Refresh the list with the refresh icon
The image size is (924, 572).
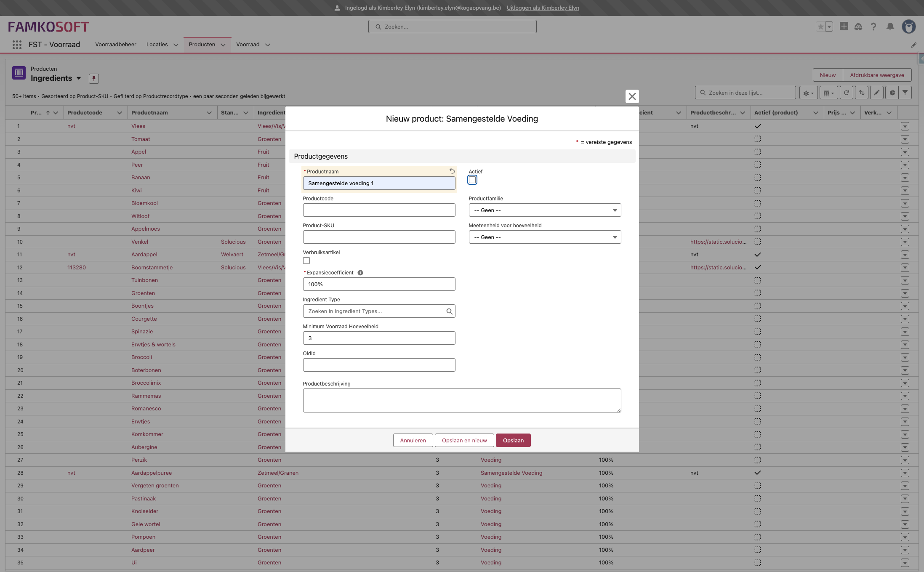[846, 93]
